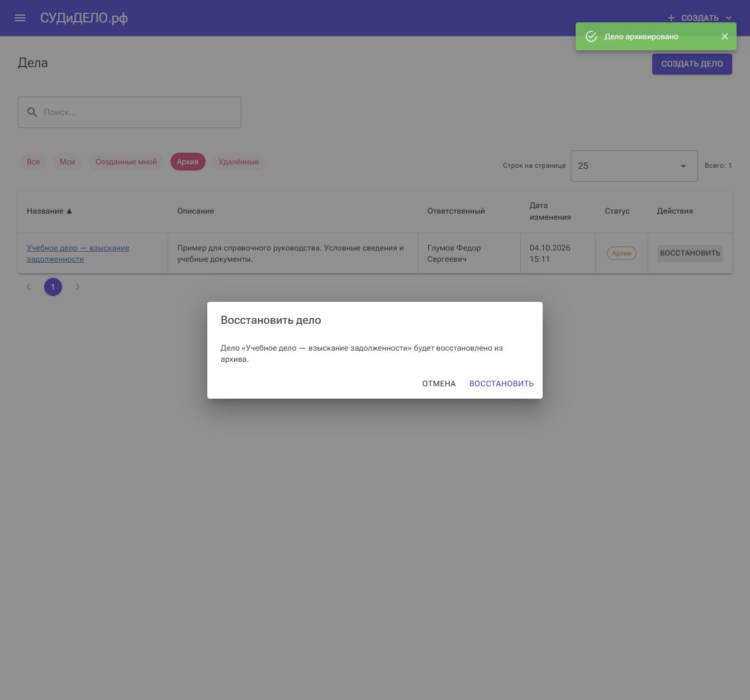Open the 'Учебное дело — взыскание задолженности' link
750x700 pixels.
click(x=78, y=253)
